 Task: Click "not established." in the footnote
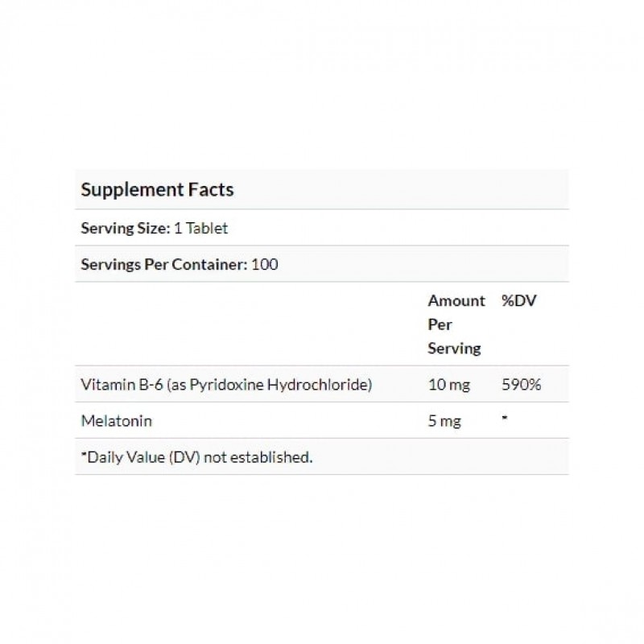pos(258,457)
